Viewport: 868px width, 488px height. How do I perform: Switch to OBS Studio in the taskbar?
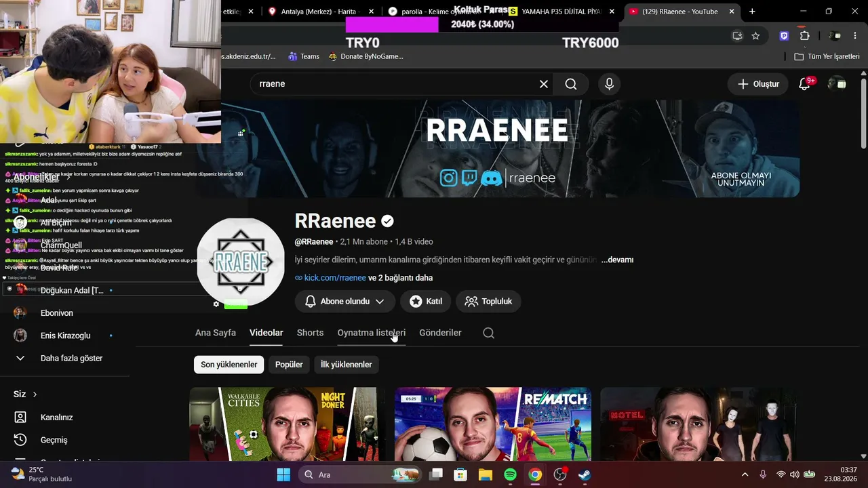[x=560, y=474]
